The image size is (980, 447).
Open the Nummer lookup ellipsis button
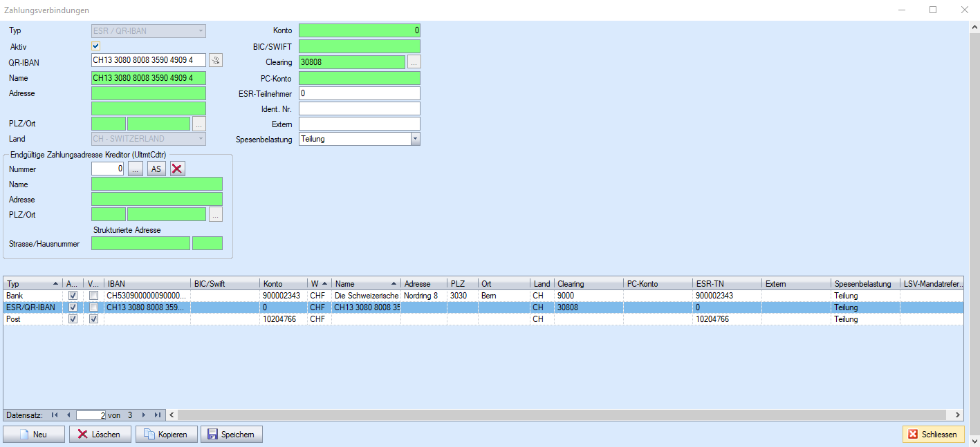coord(136,169)
